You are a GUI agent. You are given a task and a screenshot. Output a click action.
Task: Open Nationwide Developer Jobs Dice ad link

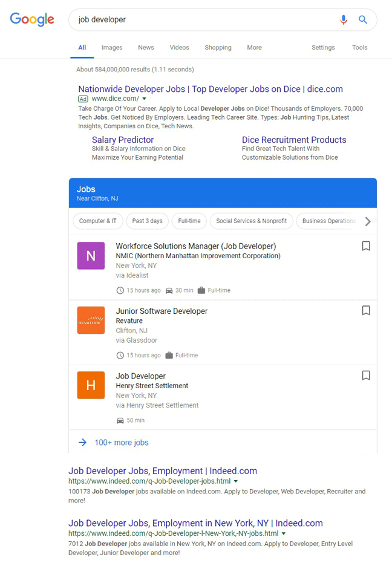(x=211, y=89)
